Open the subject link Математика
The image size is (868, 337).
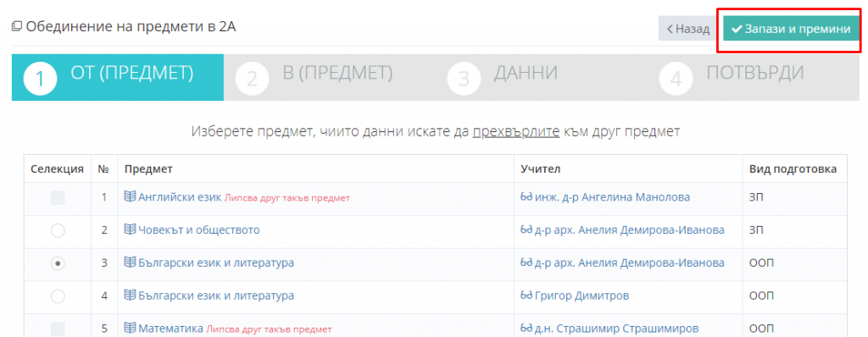170,329
